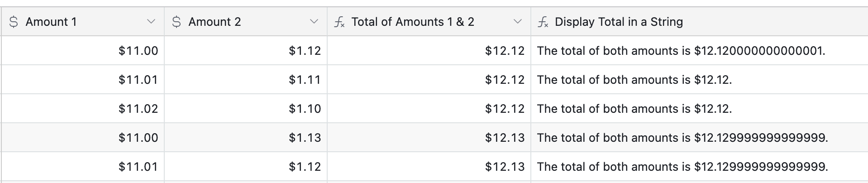Select the $11.00 cell in the first row

click(x=83, y=51)
